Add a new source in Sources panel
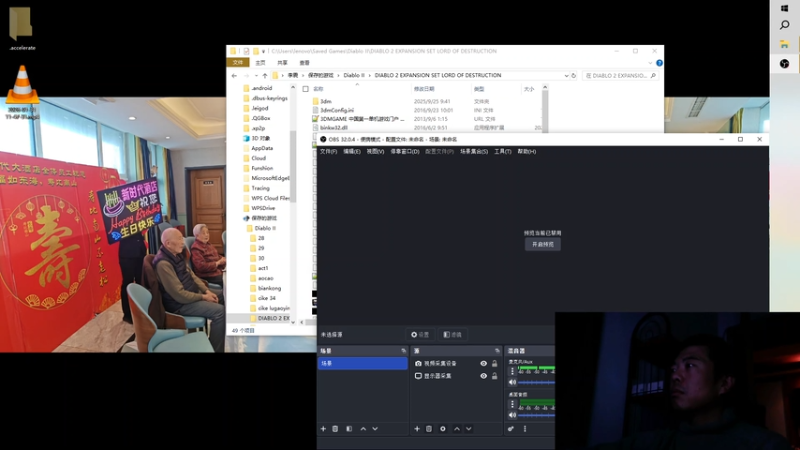The image size is (800, 450). tap(417, 429)
